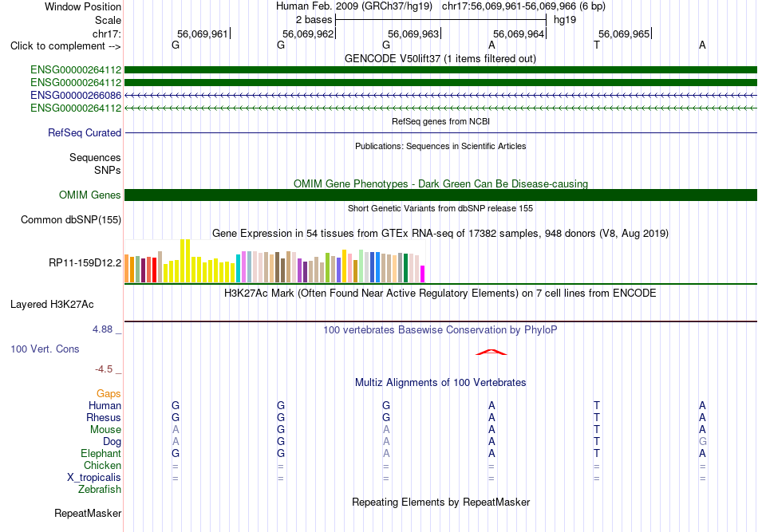Click the ENSG00000266086 blue intron arrow line

click(x=440, y=95)
